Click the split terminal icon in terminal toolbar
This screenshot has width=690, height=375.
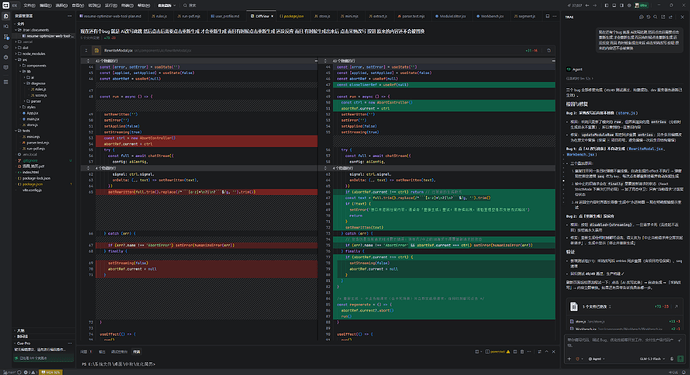515,352
